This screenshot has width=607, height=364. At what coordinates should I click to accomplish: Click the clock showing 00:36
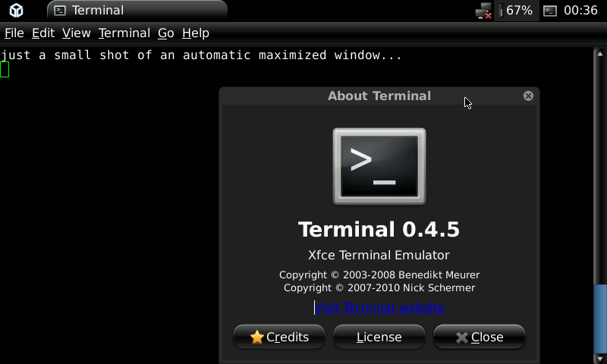[x=581, y=11]
